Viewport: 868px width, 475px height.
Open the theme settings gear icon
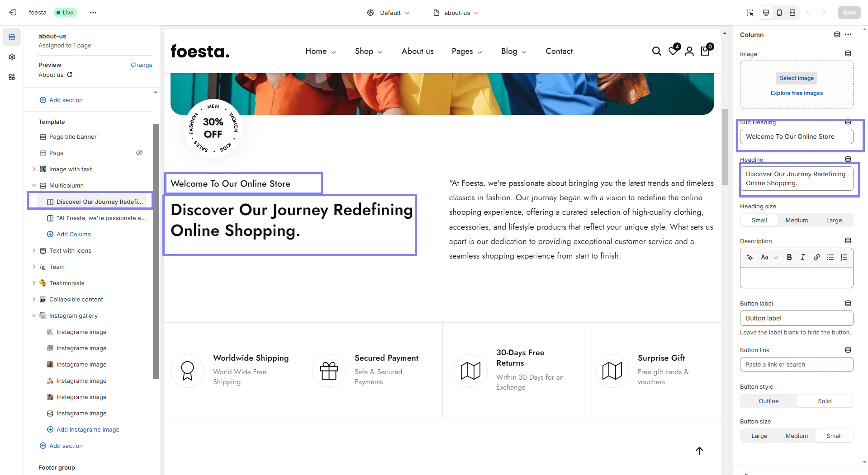click(12, 57)
